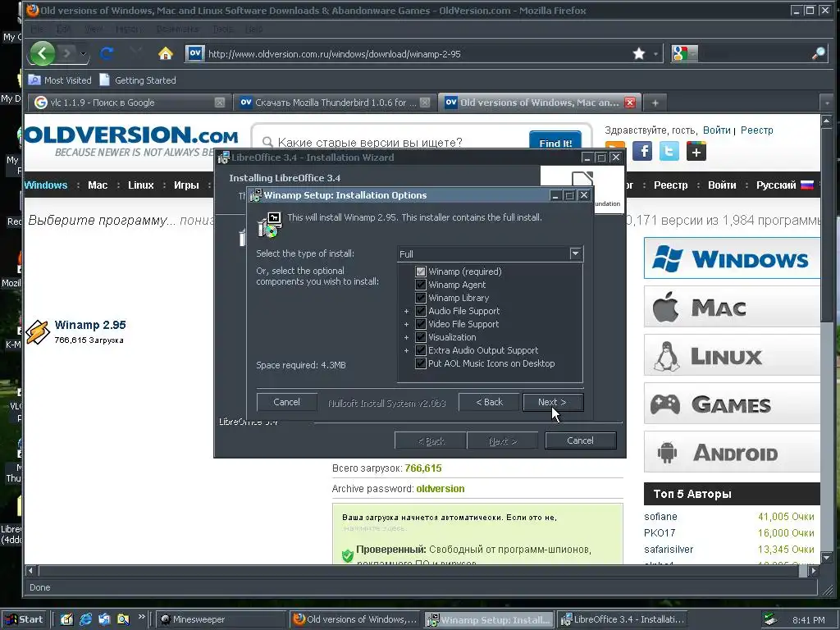Screen dimensions: 840x630
Task: Switch to Mozilla Thunderbird 1.0.6 tab
Action: coord(335,103)
